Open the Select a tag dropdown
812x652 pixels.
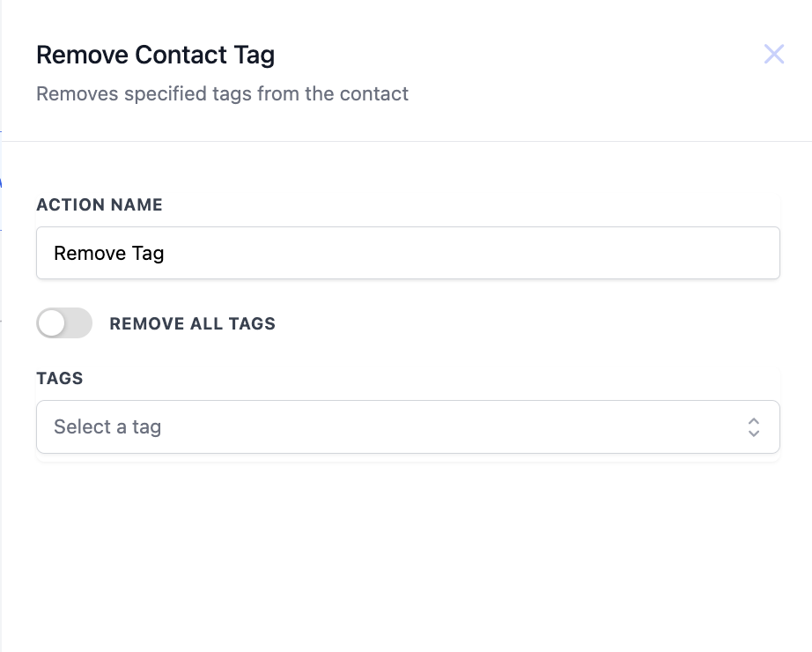pos(408,426)
